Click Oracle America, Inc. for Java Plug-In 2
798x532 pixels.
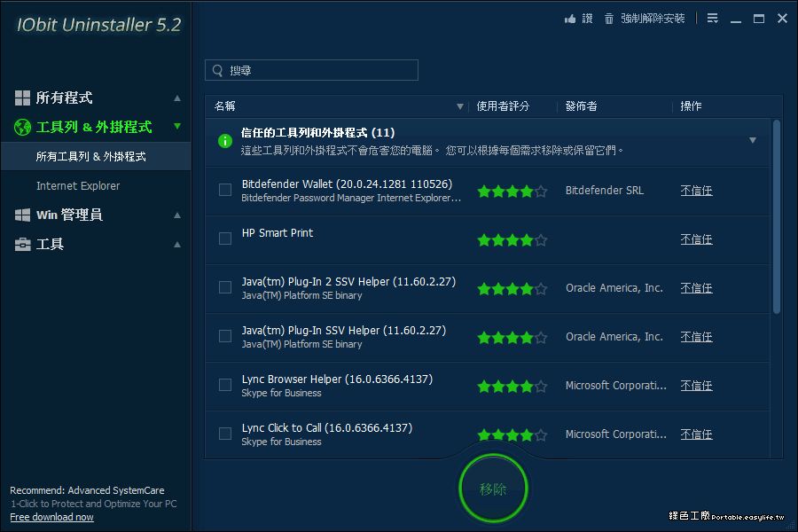pyautogui.click(x=614, y=288)
